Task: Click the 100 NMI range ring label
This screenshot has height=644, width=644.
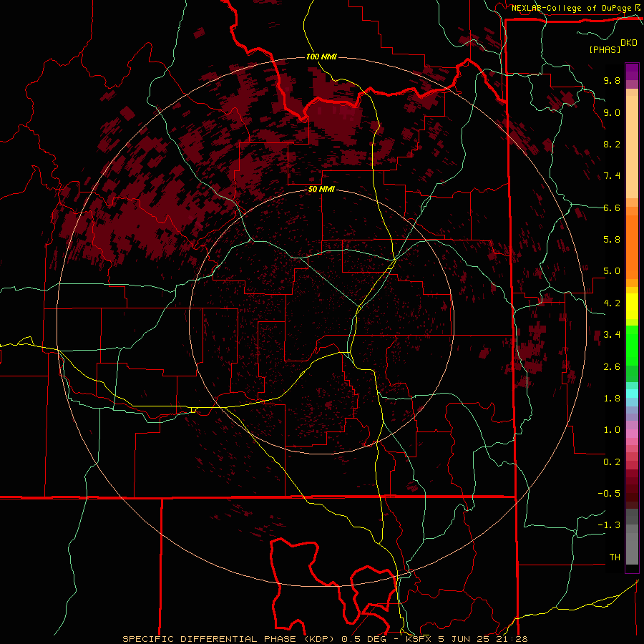Action: [x=321, y=57]
